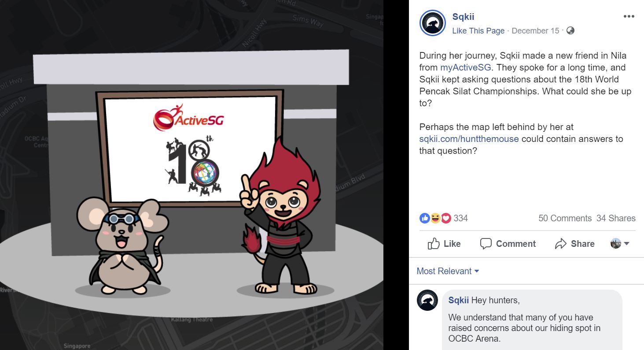Share the post using Share button
The width and height of the screenshot is (644, 350).
point(575,244)
